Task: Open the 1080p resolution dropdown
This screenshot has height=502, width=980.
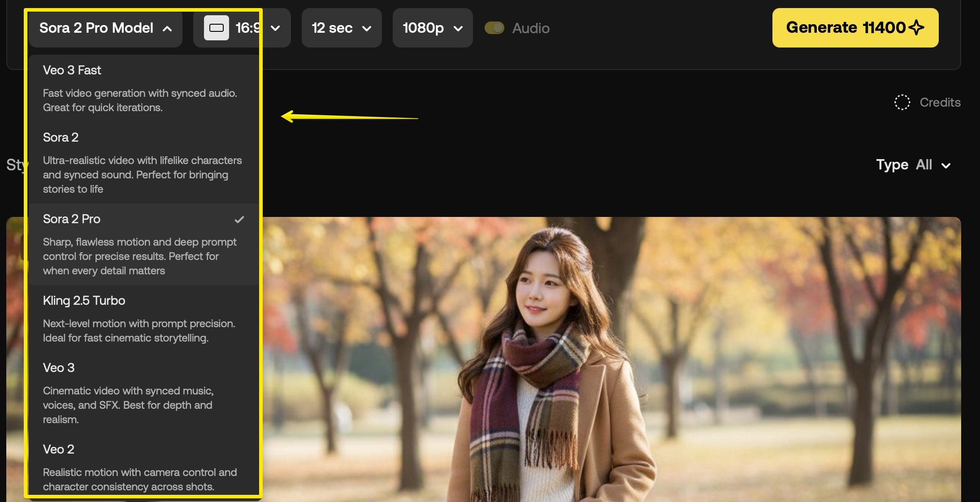Action: coord(432,28)
